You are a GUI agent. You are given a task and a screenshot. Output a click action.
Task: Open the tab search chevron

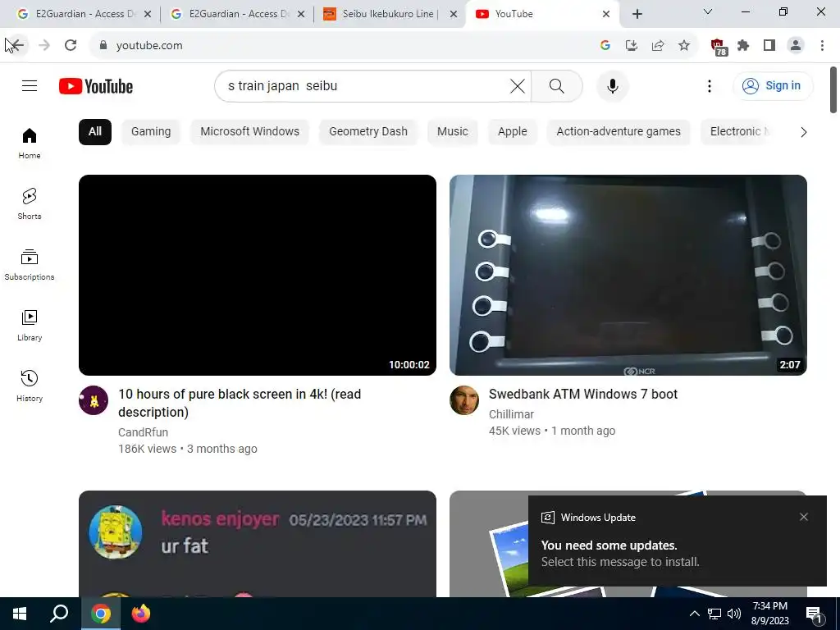pos(708,11)
